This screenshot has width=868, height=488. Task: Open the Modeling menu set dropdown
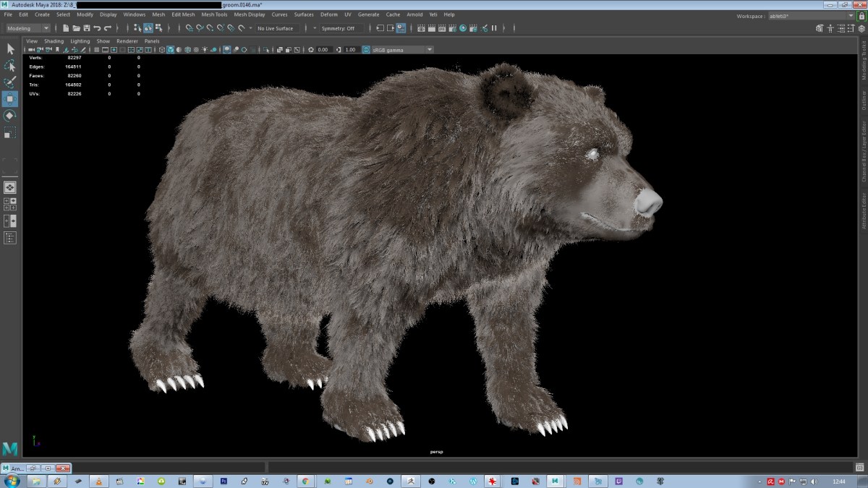[27, 28]
